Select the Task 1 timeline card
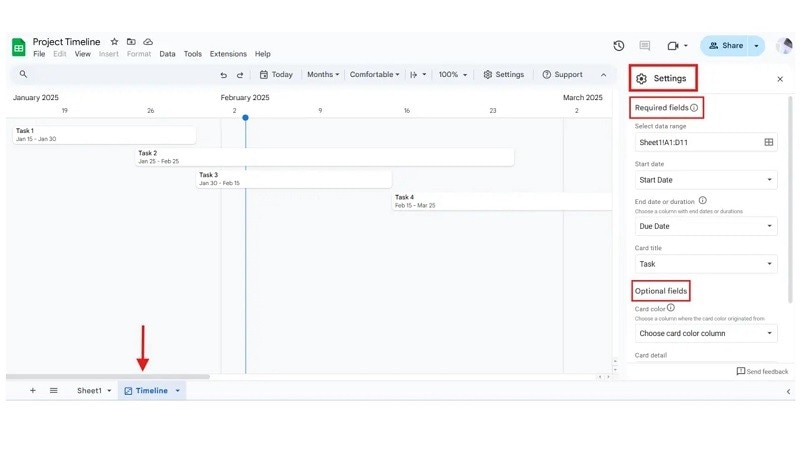This screenshot has width=800, height=450. (x=104, y=135)
